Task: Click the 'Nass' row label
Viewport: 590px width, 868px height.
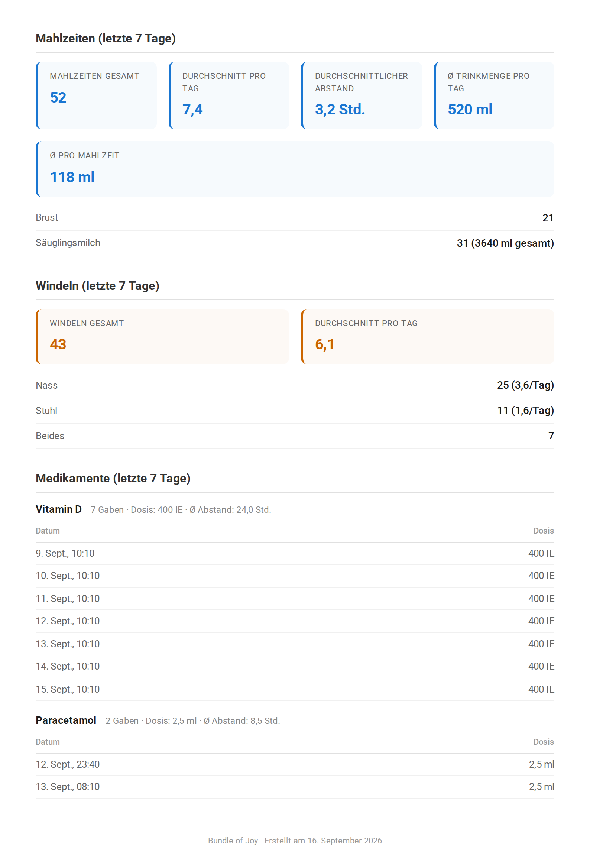Action: pyautogui.click(x=47, y=385)
